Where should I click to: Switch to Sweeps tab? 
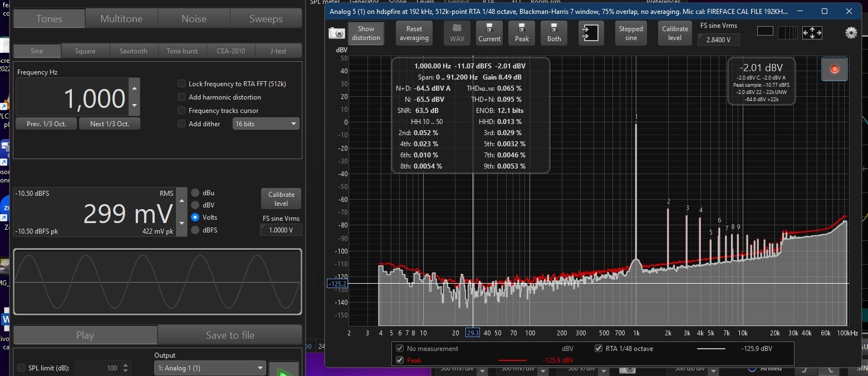click(266, 19)
